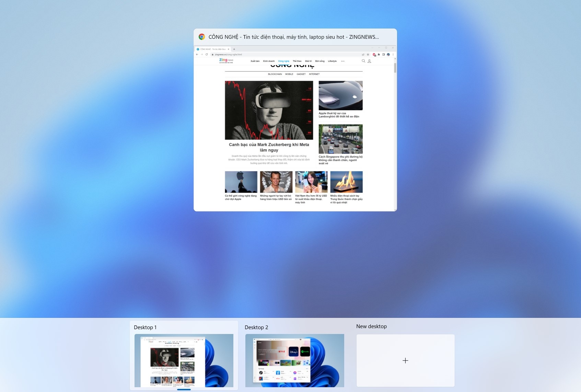The width and height of the screenshot is (581, 392).
Task: Open the Chrome side panel icon
Action: tap(384, 54)
